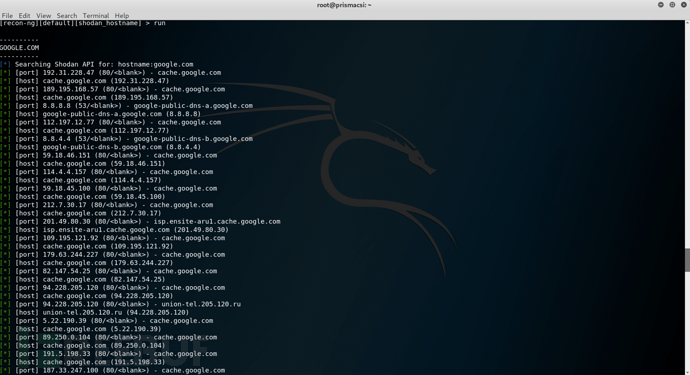
Task: Click the '[host] union-tel.205.120.ru' line
Action: [x=95, y=312]
